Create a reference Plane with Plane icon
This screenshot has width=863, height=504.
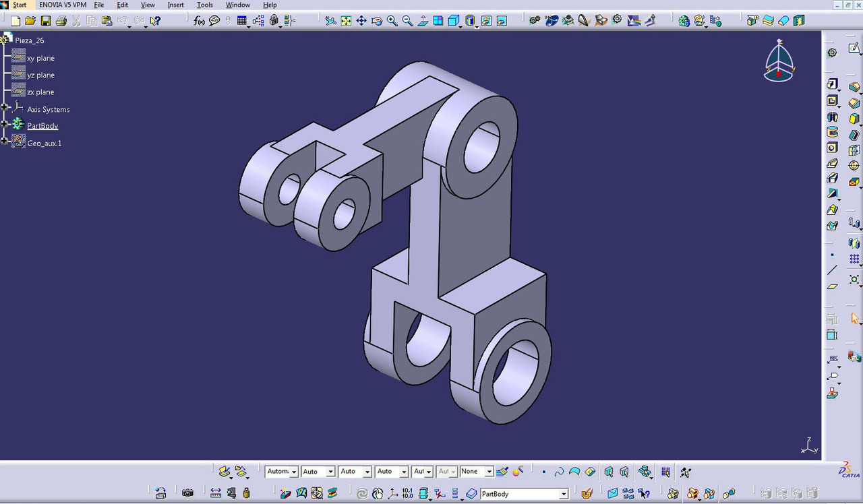coord(832,286)
